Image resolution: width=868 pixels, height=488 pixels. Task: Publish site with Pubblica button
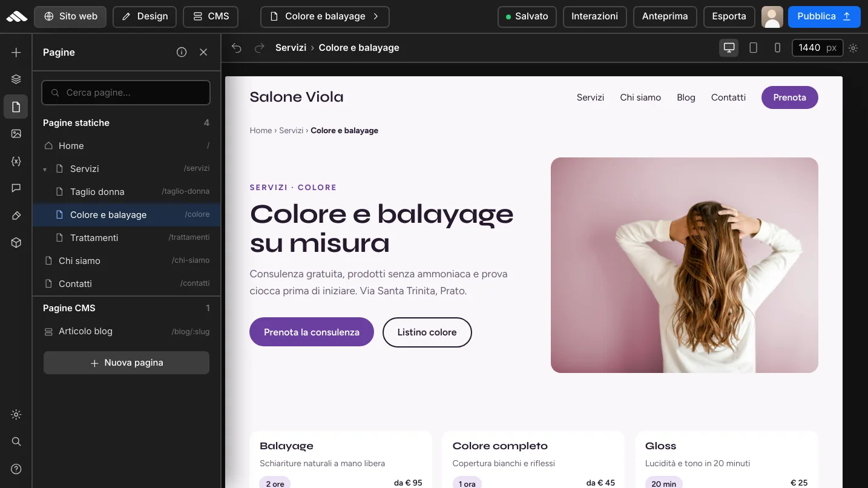pos(824,16)
